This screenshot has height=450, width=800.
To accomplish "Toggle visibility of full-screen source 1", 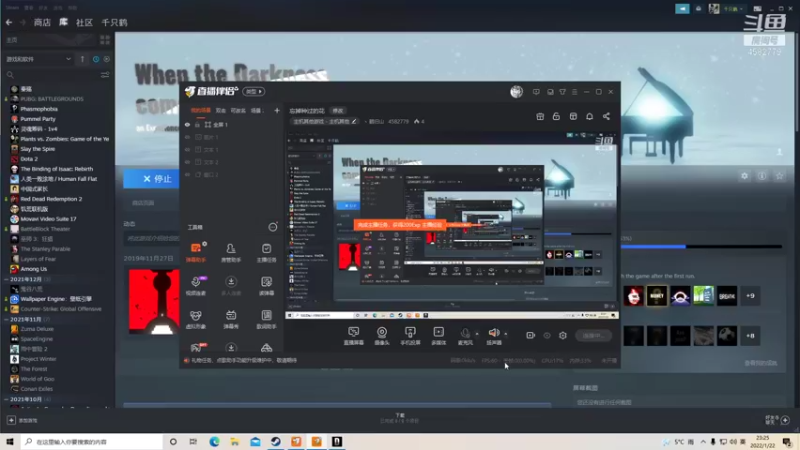I will tap(187, 124).
